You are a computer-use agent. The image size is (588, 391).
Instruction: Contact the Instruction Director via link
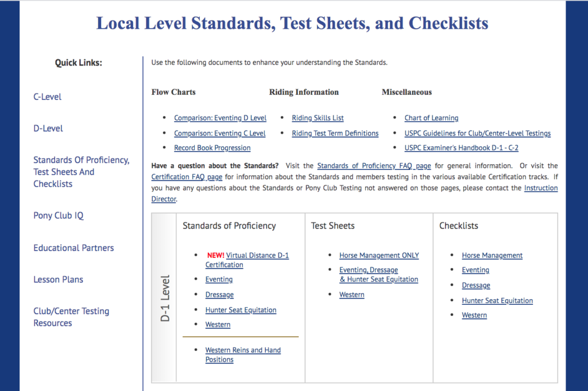pyautogui.click(x=541, y=188)
